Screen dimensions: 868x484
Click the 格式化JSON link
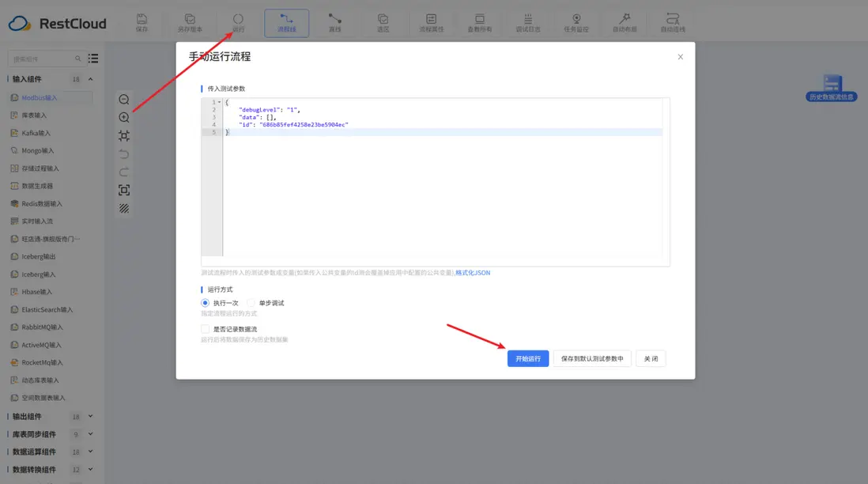click(473, 273)
